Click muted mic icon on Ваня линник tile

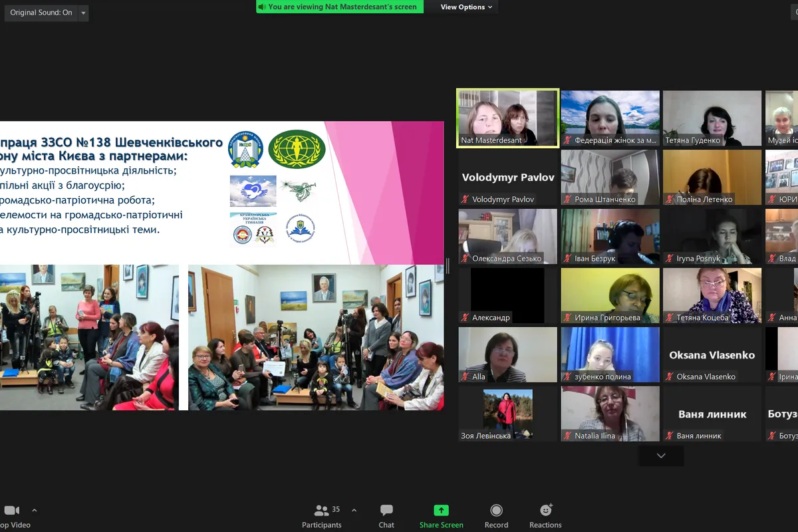pyautogui.click(x=671, y=436)
